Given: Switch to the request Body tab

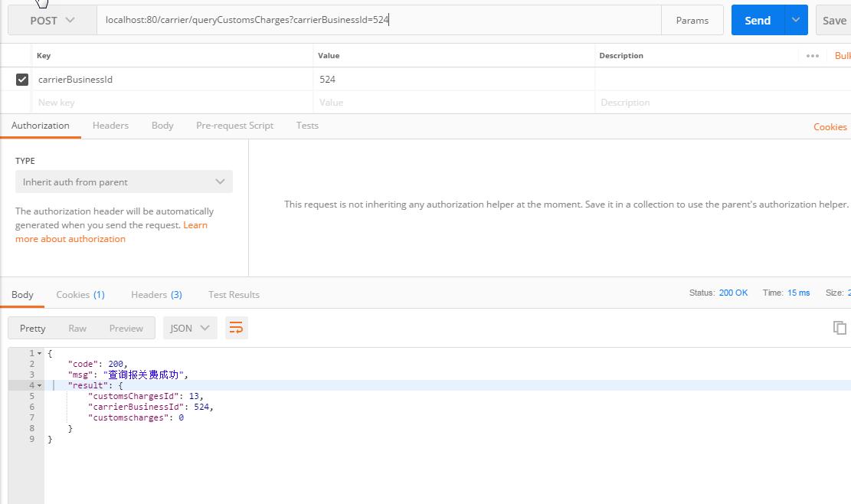Looking at the screenshot, I should click(162, 126).
